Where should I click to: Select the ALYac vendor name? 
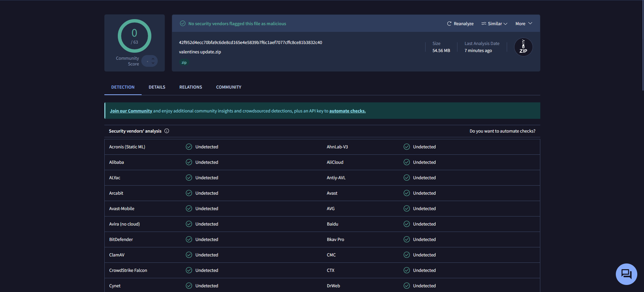click(115, 178)
